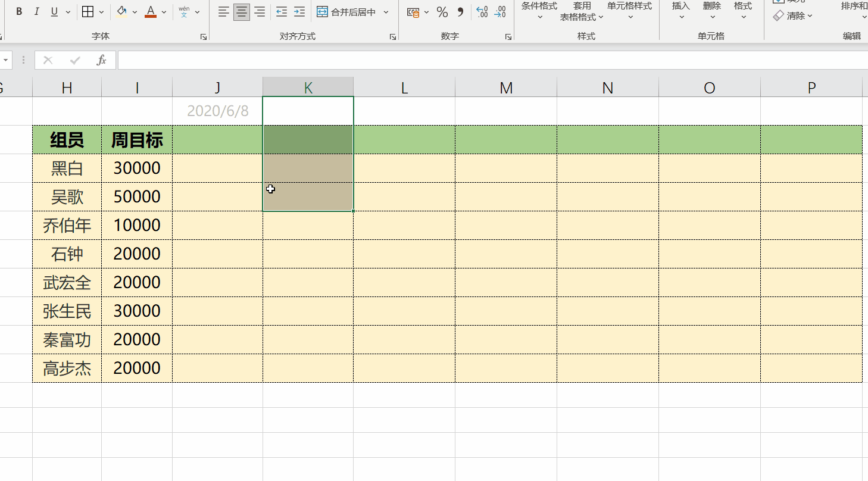Align text right
Viewport: 868px width, 481px height.
click(260, 12)
